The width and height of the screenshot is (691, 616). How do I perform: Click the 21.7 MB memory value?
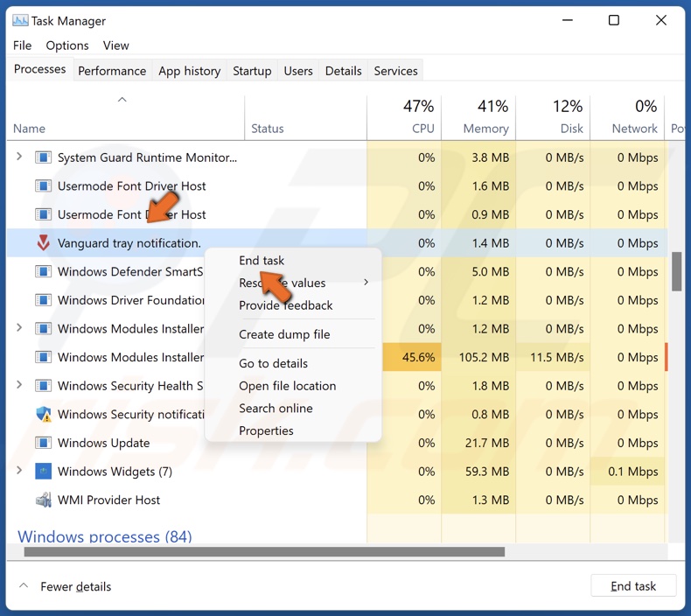[487, 443]
